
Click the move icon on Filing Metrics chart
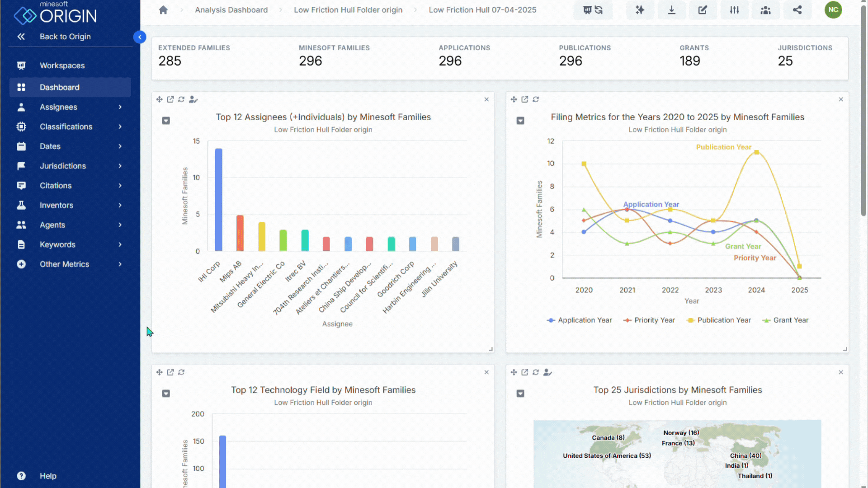514,99
